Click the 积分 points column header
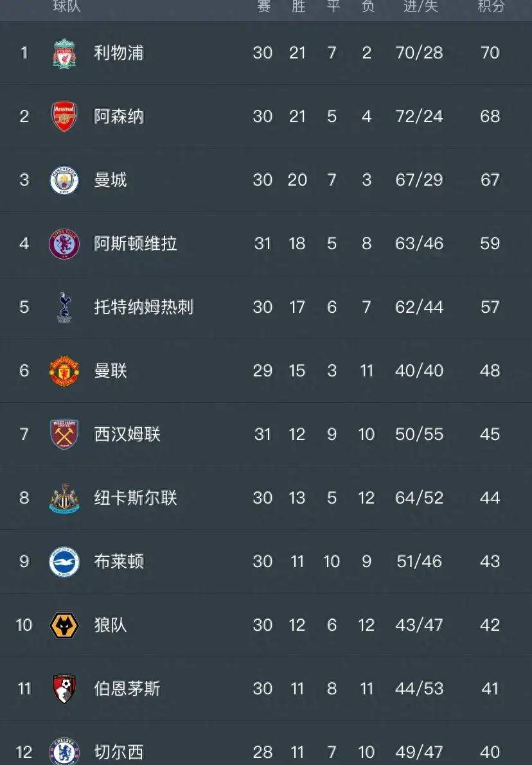532x765 pixels. click(x=490, y=7)
